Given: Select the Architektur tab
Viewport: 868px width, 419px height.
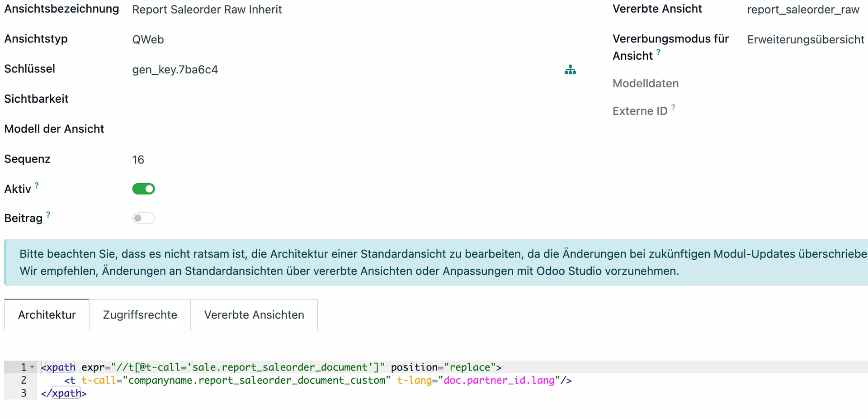Looking at the screenshot, I should 46,314.
